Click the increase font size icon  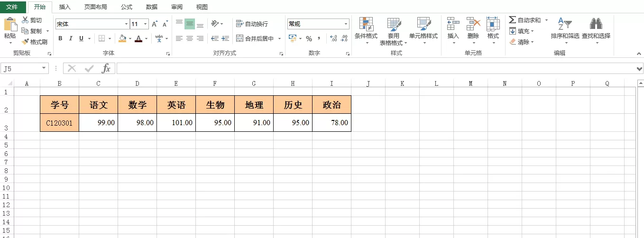(155, 24)
